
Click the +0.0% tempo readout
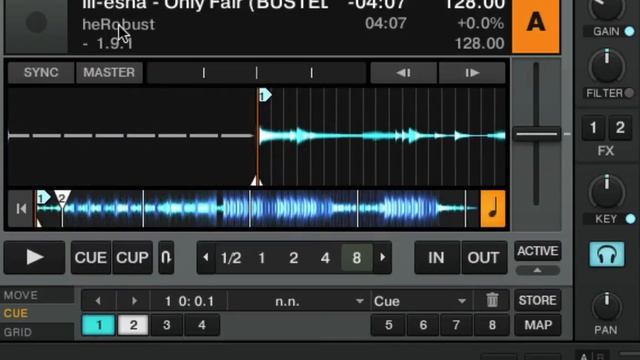(x=480, y=24)
